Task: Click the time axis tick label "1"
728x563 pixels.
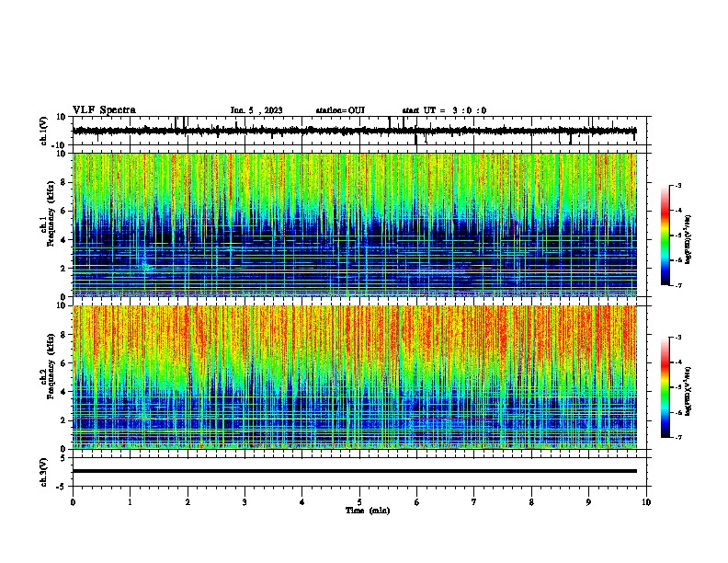Action: (130, 502)
